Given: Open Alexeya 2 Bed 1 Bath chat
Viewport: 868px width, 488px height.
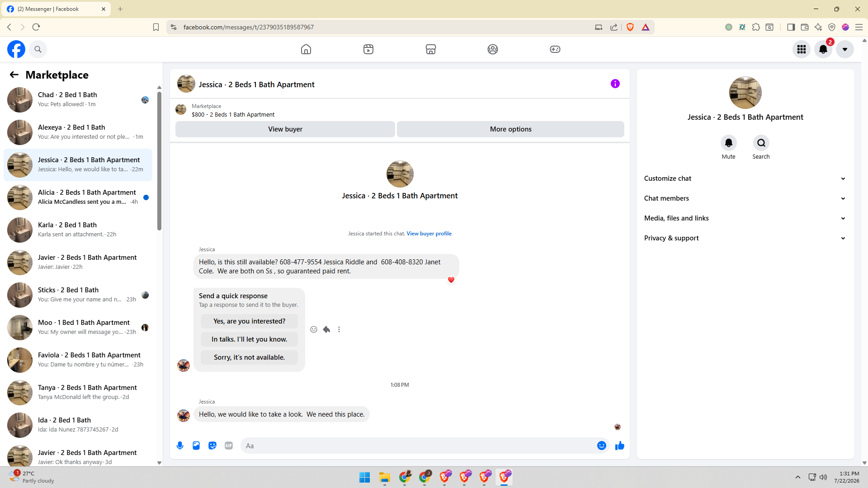Looking at the screenshot, I should click(78, 132).
